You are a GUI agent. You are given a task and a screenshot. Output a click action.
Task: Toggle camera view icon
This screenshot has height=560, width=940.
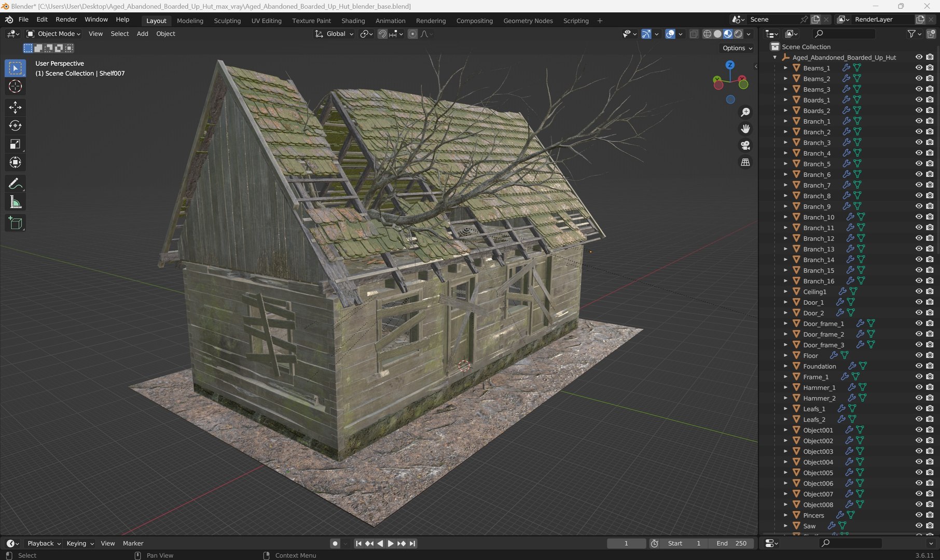coord(745,145)
